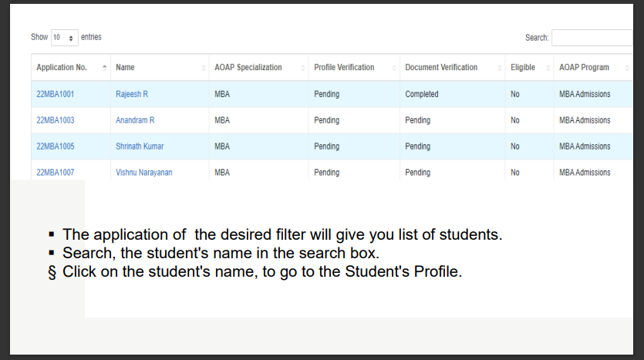Sort by Profile Verification column header
The image size is (644, 360).
(x=344, y=68)
